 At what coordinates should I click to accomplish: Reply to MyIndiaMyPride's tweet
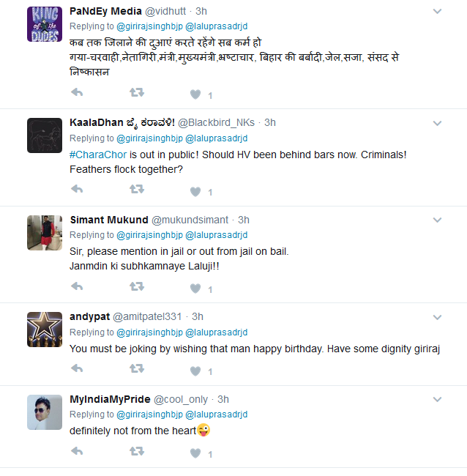coord(77,452)
